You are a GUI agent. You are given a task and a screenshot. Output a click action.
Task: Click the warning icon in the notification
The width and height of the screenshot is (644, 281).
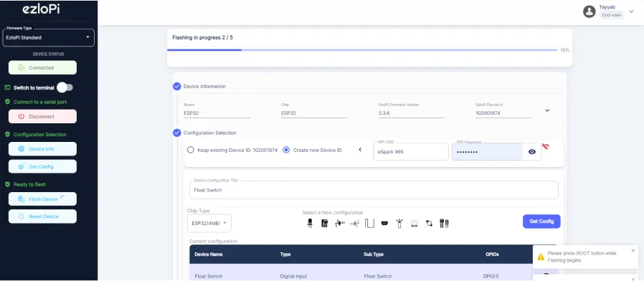541,257
